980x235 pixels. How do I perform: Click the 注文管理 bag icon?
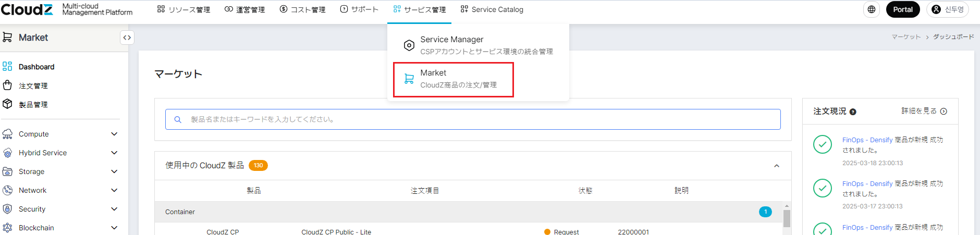click(7, 85)
